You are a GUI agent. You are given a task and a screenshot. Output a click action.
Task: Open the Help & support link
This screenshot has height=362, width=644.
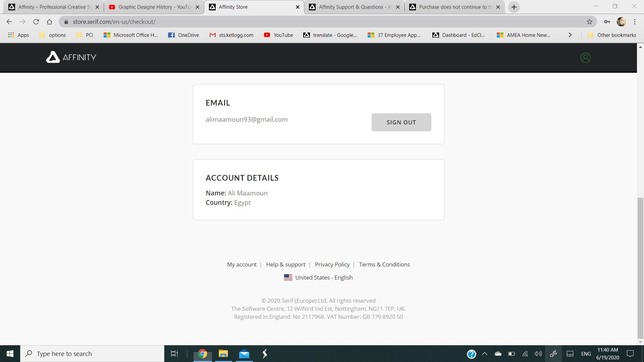click(286, 264)
